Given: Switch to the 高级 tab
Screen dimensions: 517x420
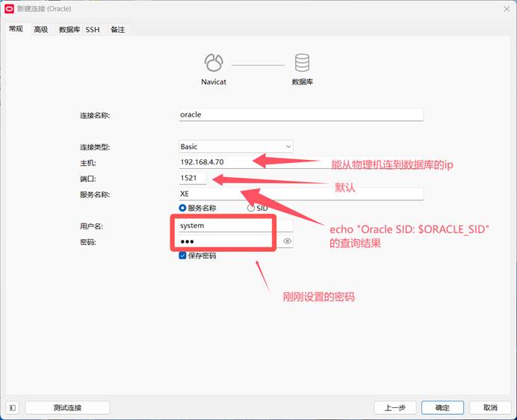Looking at the screenshot, I should (41, 30).
